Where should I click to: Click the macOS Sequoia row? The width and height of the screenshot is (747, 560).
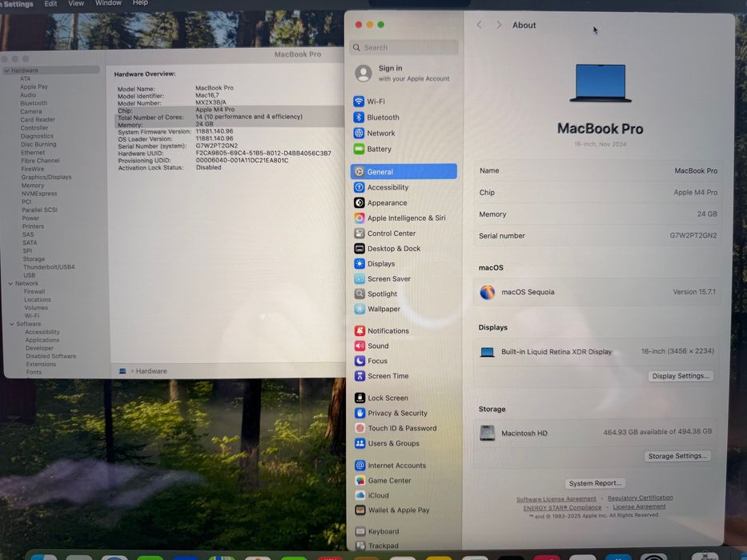597,292
